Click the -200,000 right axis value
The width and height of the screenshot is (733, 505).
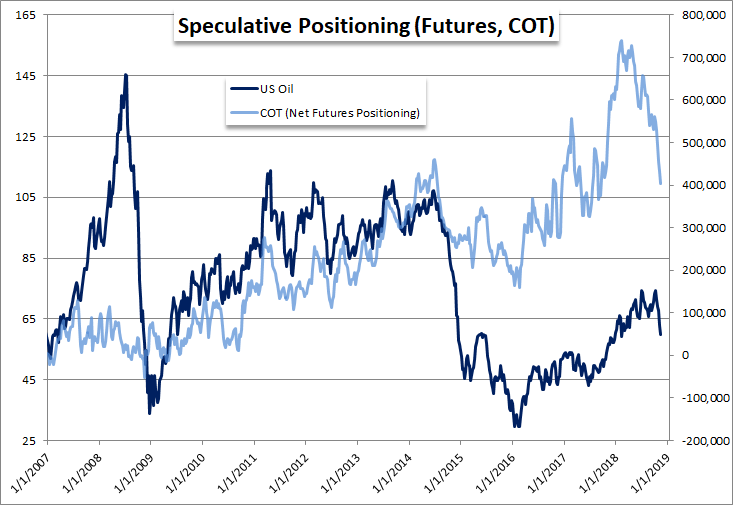click(x=705, y=441)
